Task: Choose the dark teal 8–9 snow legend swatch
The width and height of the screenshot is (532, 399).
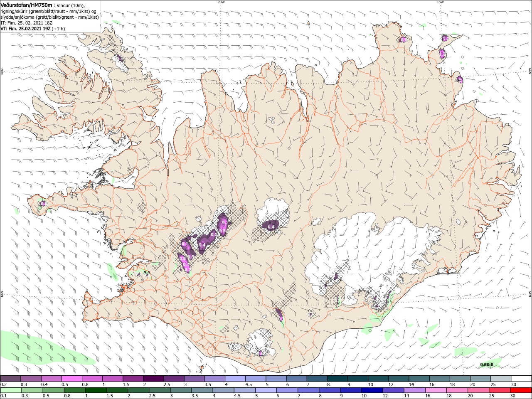Action: click(x=337, y=379)
